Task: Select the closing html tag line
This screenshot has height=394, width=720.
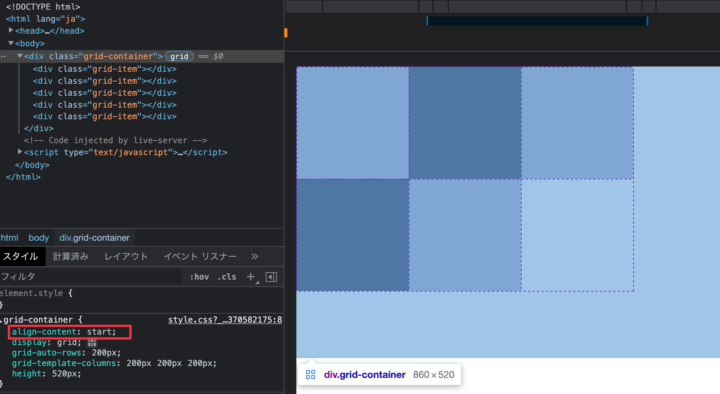Action: 23,177
